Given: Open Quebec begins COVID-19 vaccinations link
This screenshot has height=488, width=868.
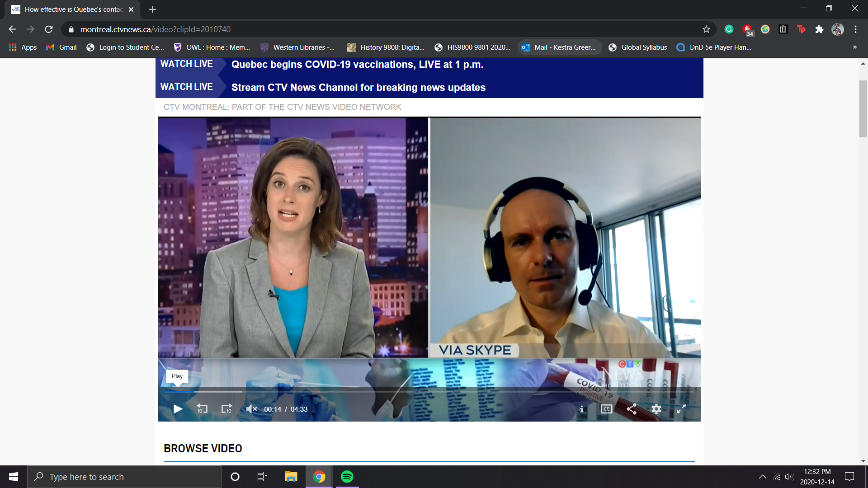Looking at the screenshot, I should pos(357,65).
